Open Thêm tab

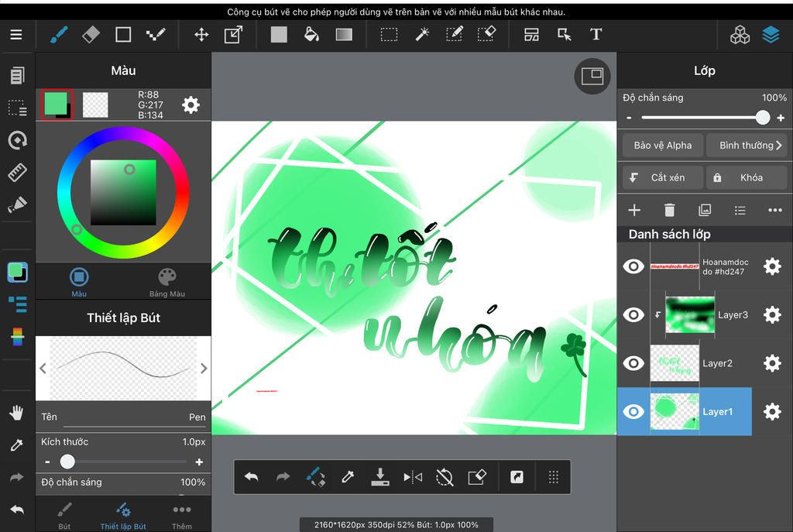click(181, 515)
